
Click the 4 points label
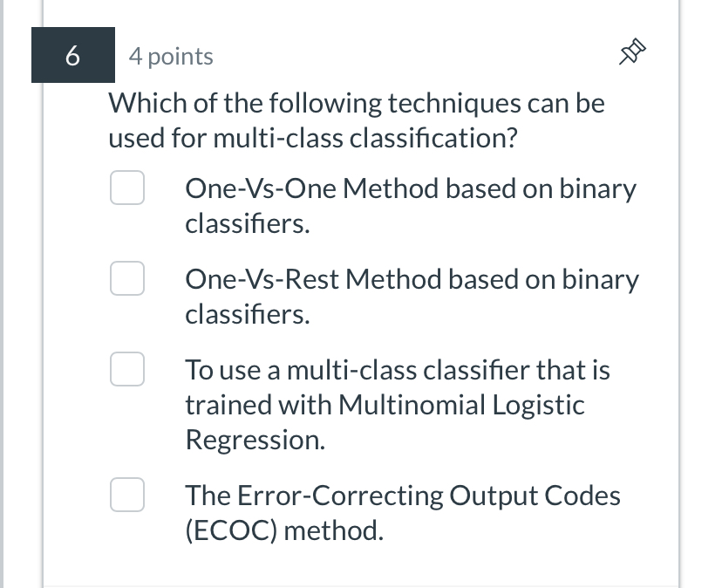(171, 56)
